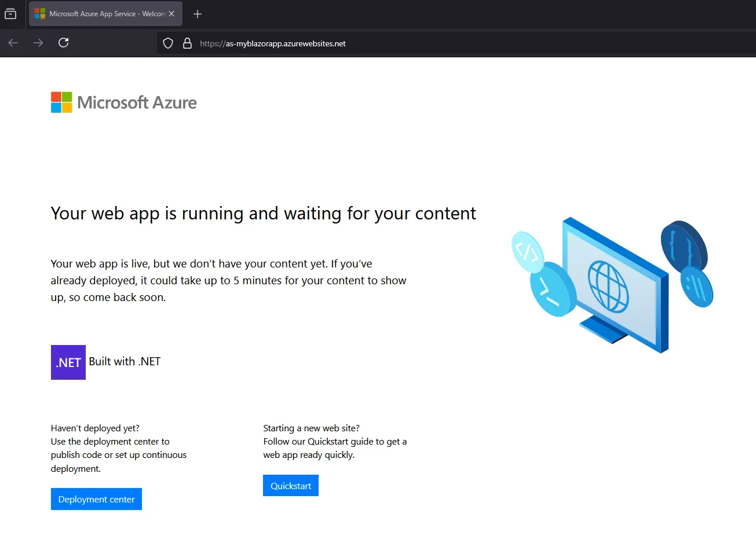Click the monitor globe illustration
This screenshot has width=756, height=554.
coord(612,285)
